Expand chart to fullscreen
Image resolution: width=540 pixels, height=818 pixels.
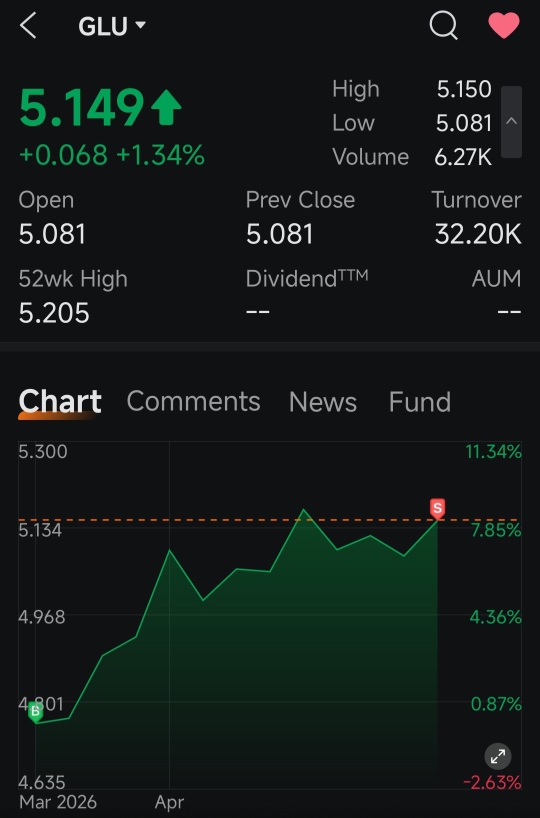click(x=498, y=756)
